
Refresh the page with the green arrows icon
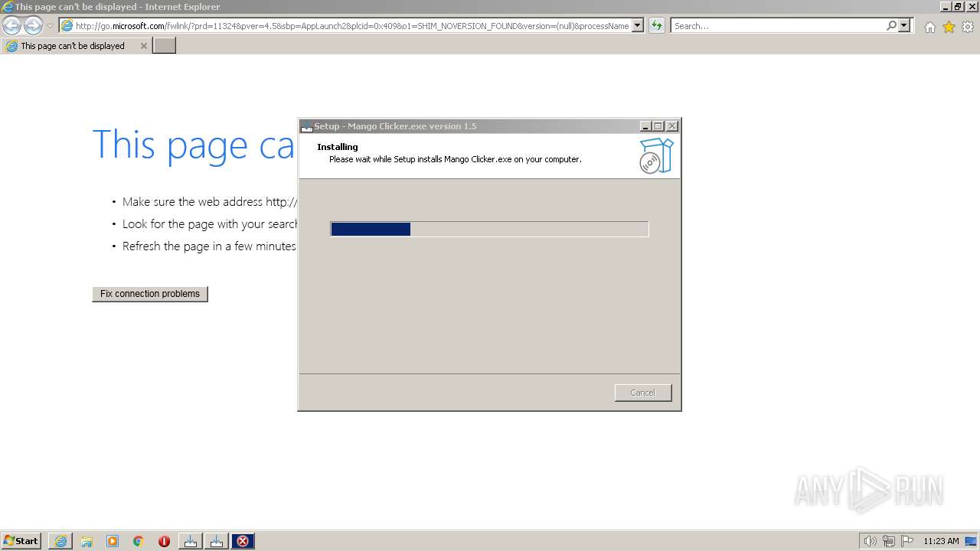[657, 25]
